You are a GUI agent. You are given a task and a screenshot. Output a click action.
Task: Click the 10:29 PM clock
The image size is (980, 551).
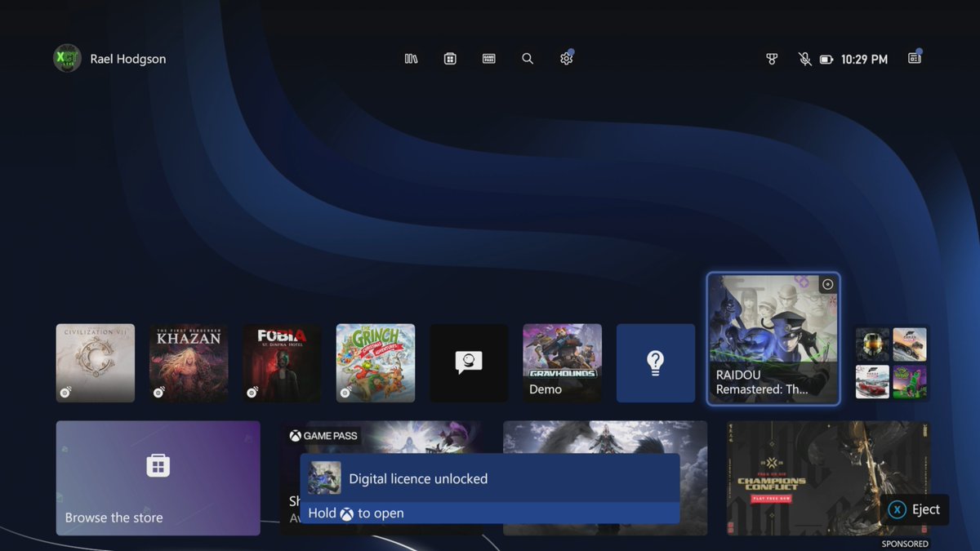click(864, 60)
